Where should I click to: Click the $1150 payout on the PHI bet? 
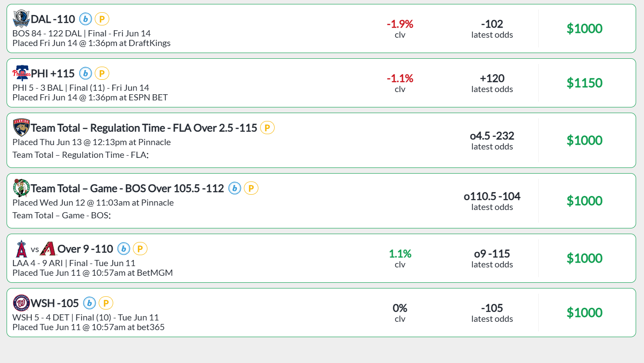coord(584,83)
